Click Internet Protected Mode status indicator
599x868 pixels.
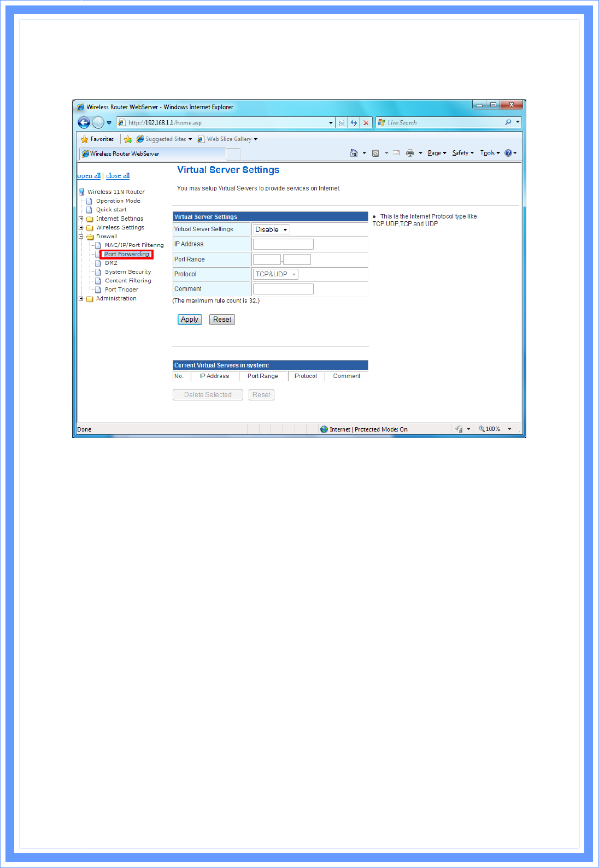pyautogui.click(x=364, y=429)
